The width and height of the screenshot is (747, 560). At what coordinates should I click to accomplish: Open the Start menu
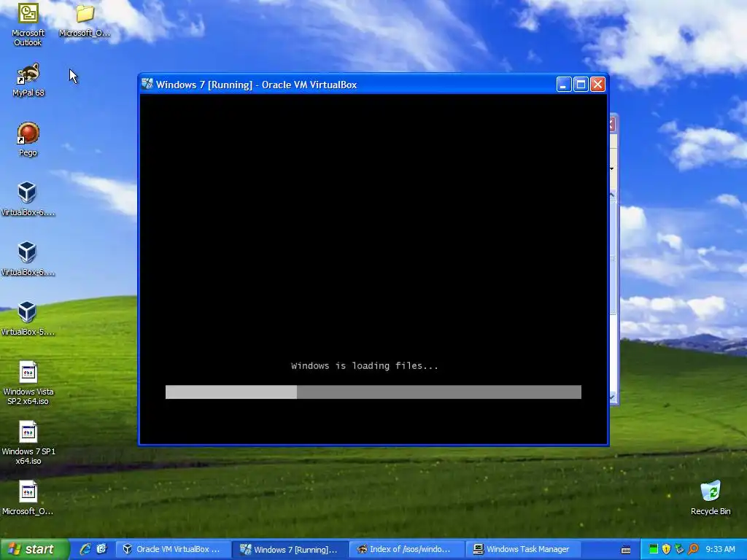(34, 549)
